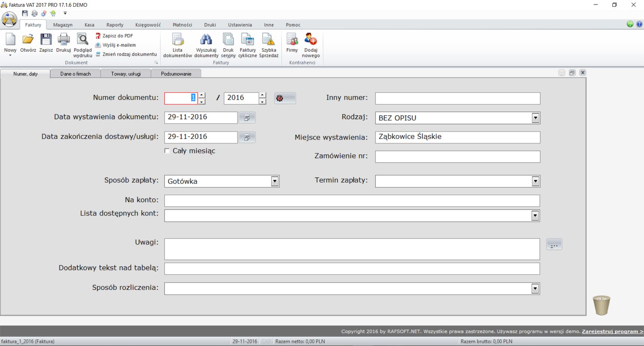Click the Zamówienie nr field
The height and width of the screenshot is (346, 644).
coord(458,157)
